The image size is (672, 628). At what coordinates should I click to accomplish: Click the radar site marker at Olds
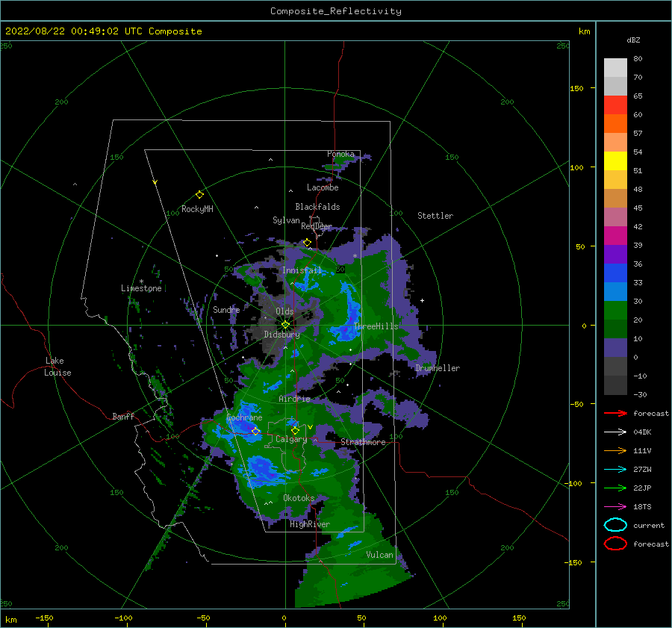(285, 325)
